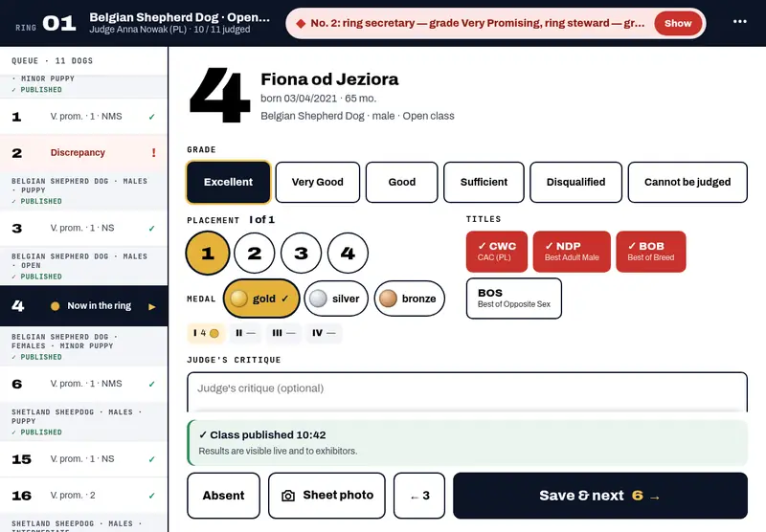Click the placement III summary chip
Viewport: 766px width, 532px height.
[x=283, y=333]
